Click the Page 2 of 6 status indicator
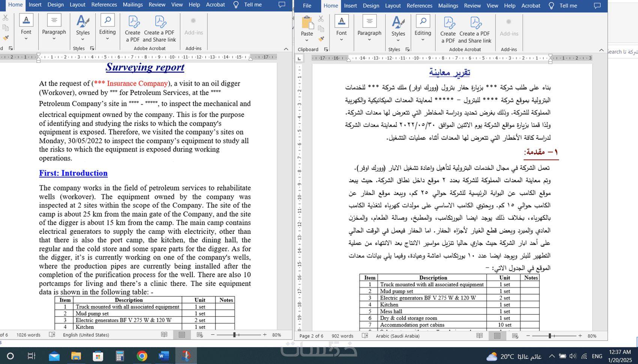Image resolution: width=638 pixels, height=364 pixels. pos(311,336)
